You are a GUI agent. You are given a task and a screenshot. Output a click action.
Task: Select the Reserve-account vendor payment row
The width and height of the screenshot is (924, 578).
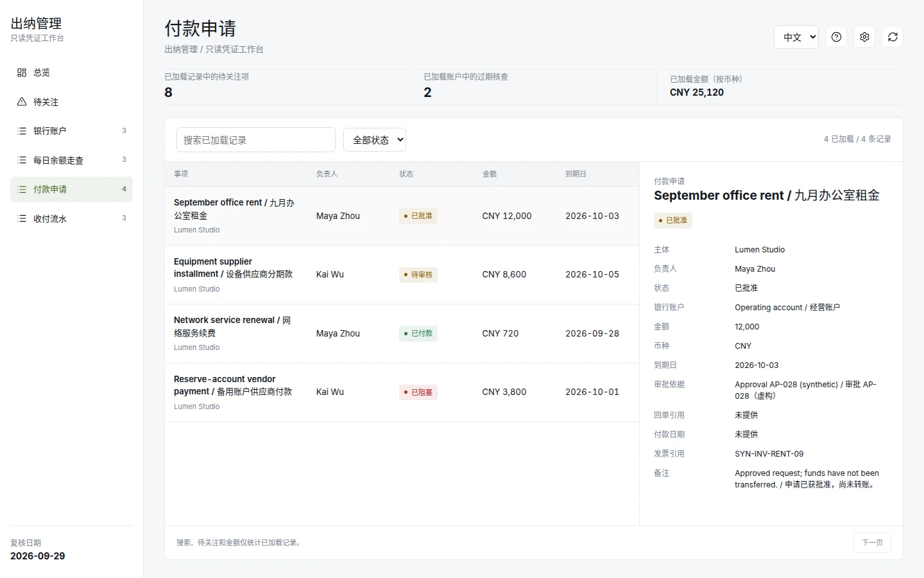[402, 392]
